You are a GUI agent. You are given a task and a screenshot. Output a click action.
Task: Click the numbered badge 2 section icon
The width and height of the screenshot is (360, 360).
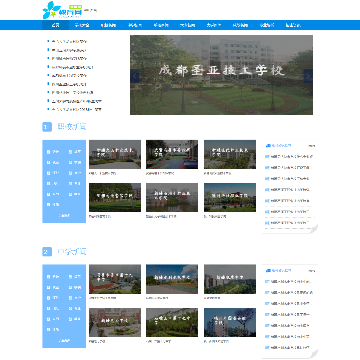coord(47,252)
